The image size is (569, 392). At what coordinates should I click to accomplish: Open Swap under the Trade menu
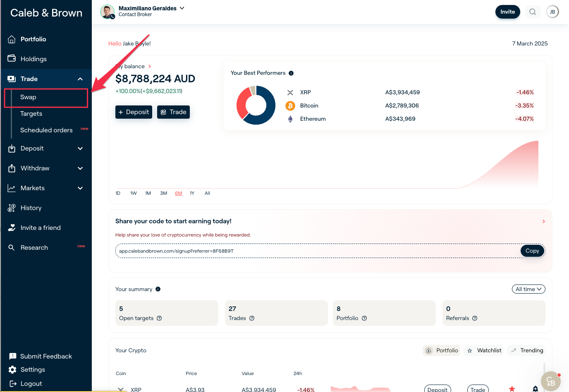[x=29, y=97]
